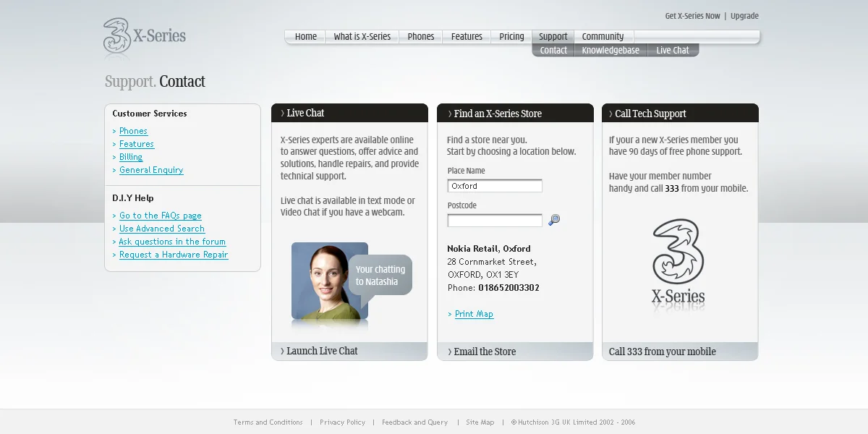Open the Pricing menu item
Image resolution: width=868 pixels, height=434 pixels.
click(x=511, y=37)
